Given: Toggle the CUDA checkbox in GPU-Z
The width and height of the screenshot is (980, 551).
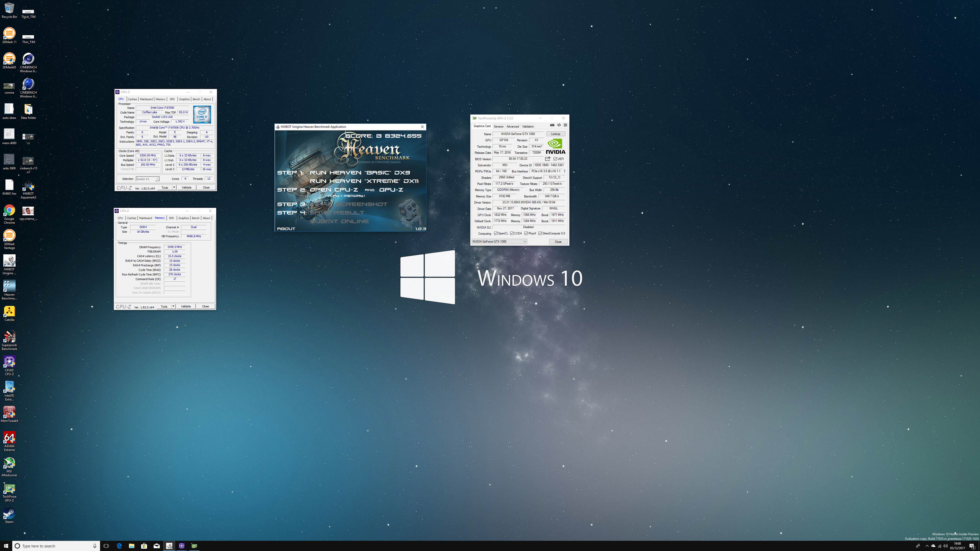Looking at the screenshot, I should click(512, 233).
